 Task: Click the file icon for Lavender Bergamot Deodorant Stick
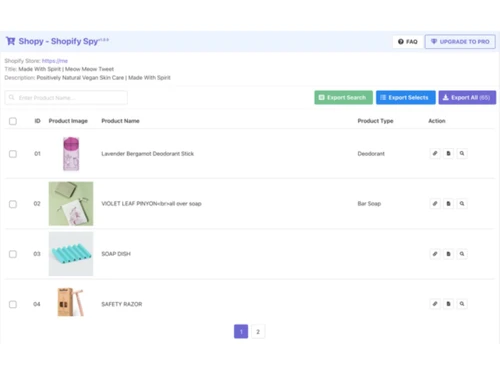[448, 153]
